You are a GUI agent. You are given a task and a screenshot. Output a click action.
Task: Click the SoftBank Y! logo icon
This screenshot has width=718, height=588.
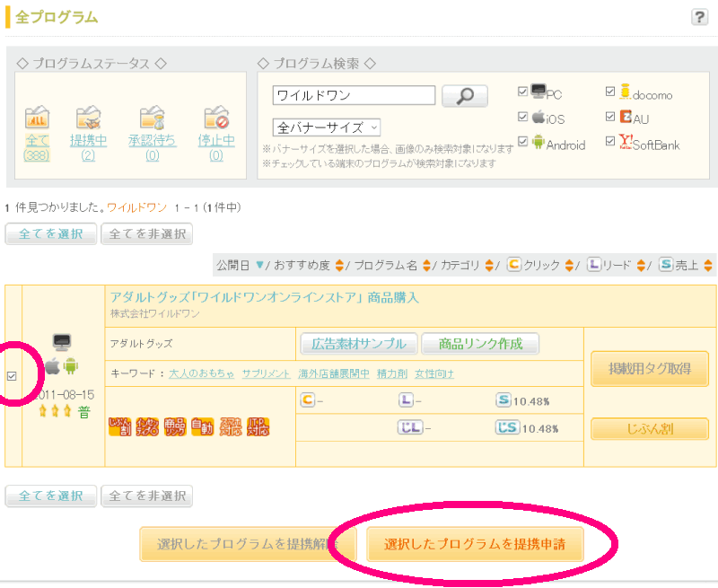coord(626,141)
